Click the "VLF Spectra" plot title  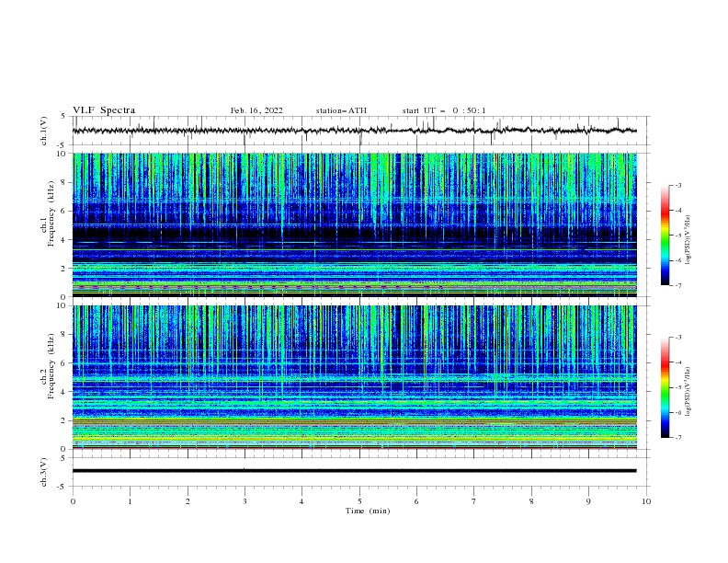click(x=104, y=110)
